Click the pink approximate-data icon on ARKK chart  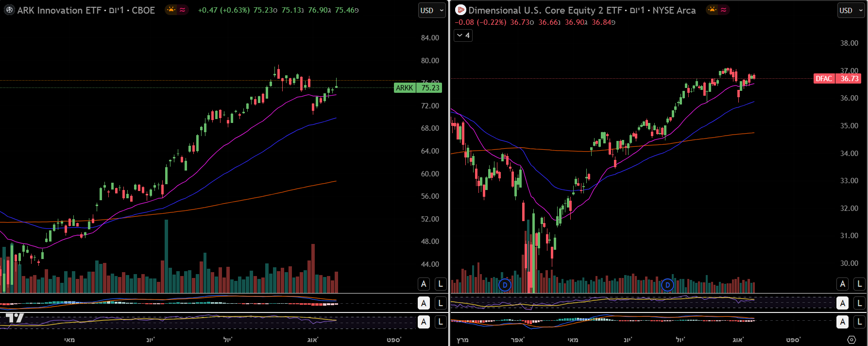pos(183,10)
